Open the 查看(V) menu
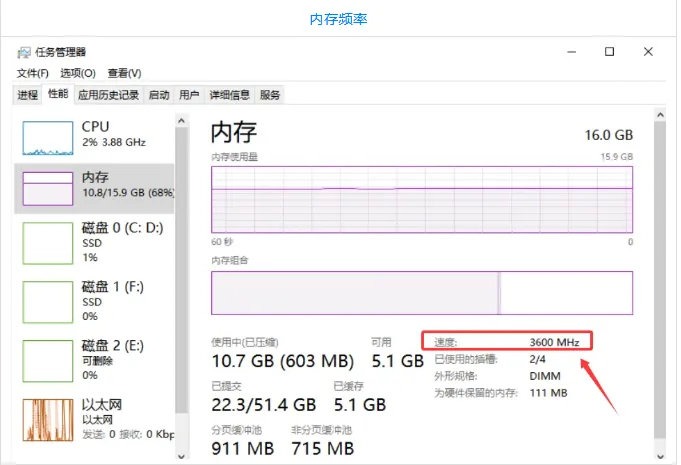The image size is (681, 465). tap(124, 73)
